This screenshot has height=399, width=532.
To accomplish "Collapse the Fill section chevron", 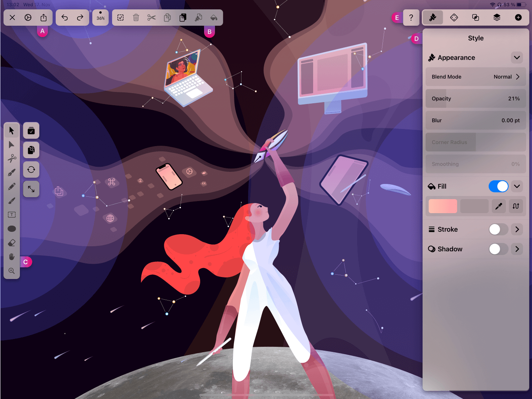I will point(517,186).
